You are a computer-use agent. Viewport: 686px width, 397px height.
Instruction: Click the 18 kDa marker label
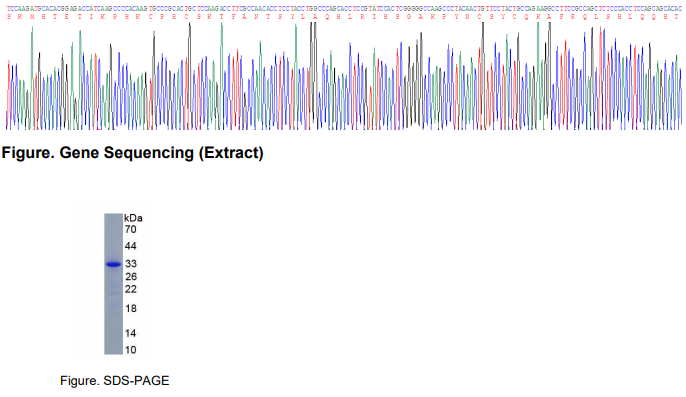[x=130, y=309]
